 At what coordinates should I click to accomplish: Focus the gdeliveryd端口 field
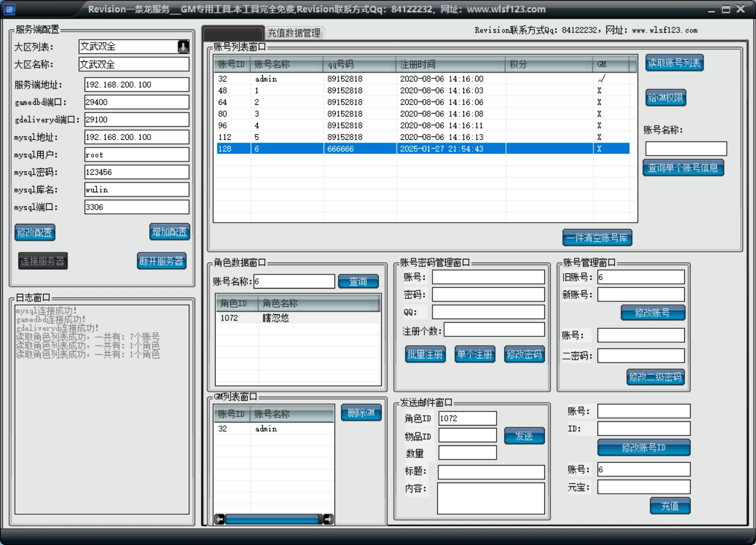click(x=137, y=119)
